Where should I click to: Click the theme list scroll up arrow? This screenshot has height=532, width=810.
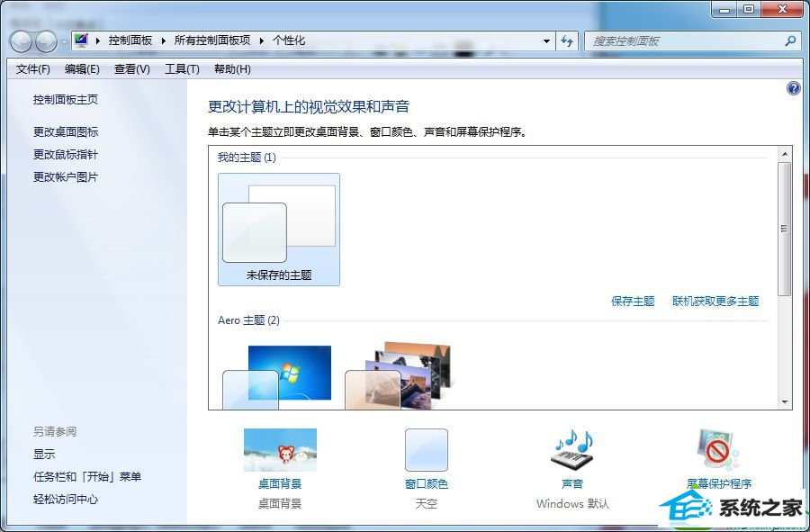[785, 154]
